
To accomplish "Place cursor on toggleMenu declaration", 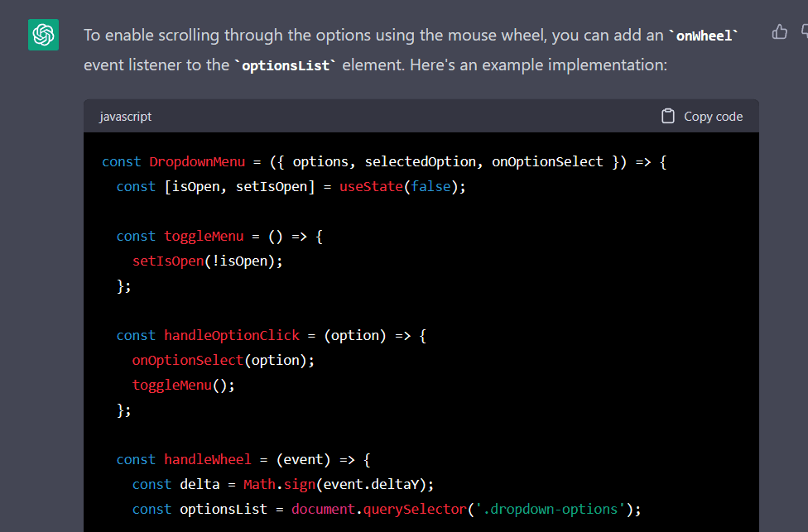I will [x=204, y=236].
